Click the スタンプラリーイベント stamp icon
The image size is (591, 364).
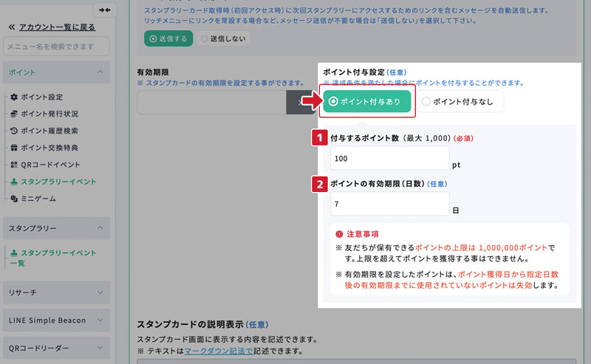click(14, 182)
